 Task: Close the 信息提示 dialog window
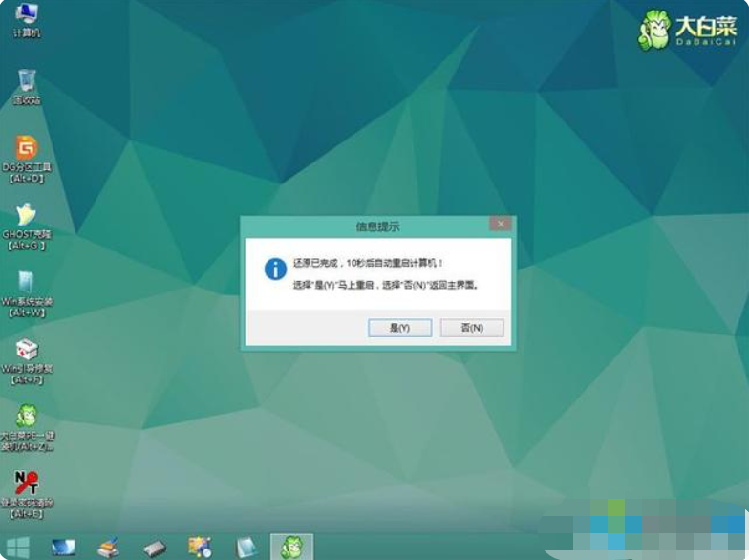(x=500, y=225)
